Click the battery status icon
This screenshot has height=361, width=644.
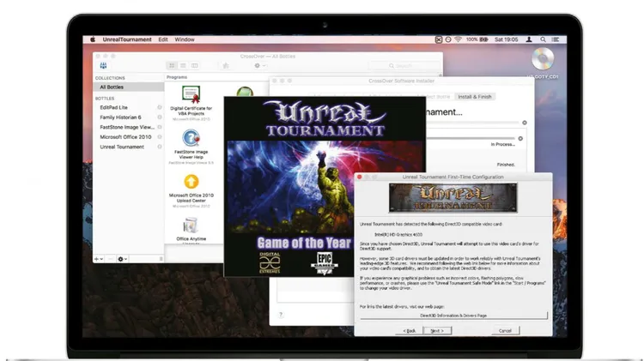[x=483, y=39]
